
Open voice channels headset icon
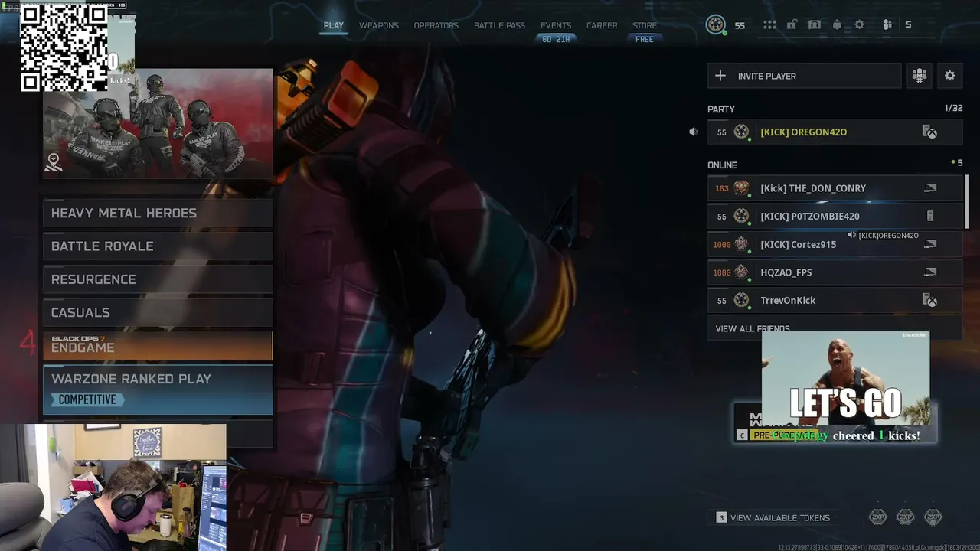[815, 25]
